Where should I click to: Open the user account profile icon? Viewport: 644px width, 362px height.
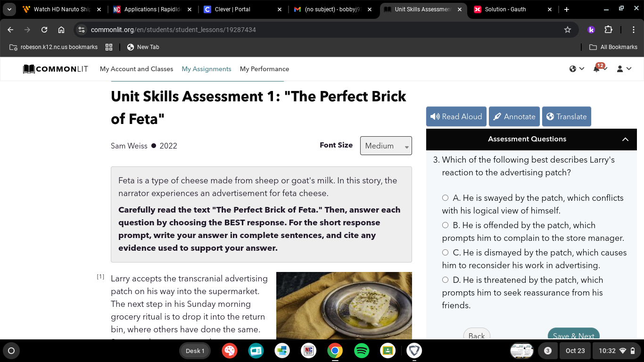click(x=620, y=69)
